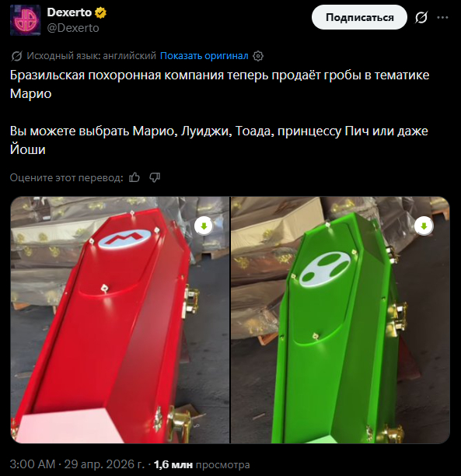Viewport: 461px width, 476px height.
Task: Click the gold verified badge next to Dexerto
Action: tap(100, 12)
